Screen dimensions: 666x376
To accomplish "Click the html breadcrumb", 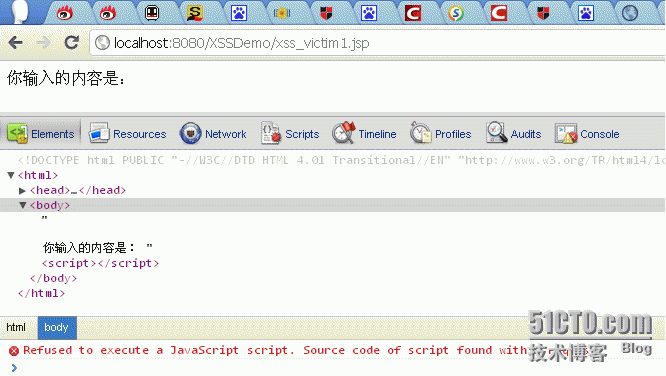I will [16, 327].
